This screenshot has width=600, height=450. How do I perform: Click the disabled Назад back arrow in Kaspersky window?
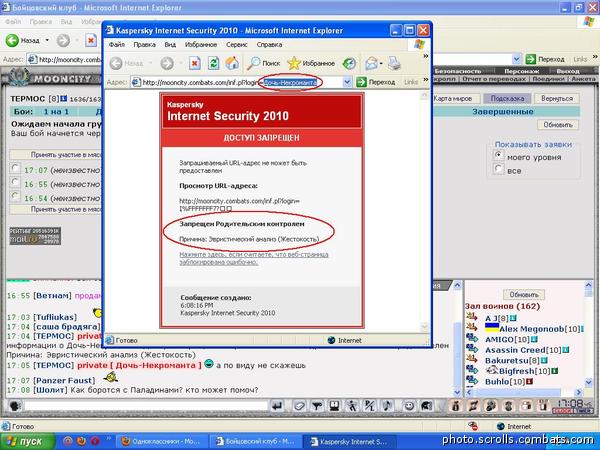pyautogui.click(x=116, y=63)
